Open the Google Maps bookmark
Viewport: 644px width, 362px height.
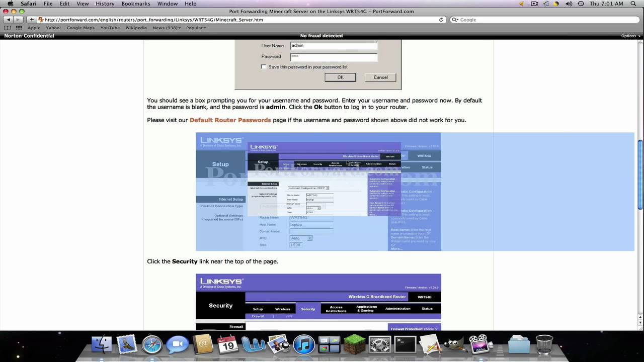[80, 28]
